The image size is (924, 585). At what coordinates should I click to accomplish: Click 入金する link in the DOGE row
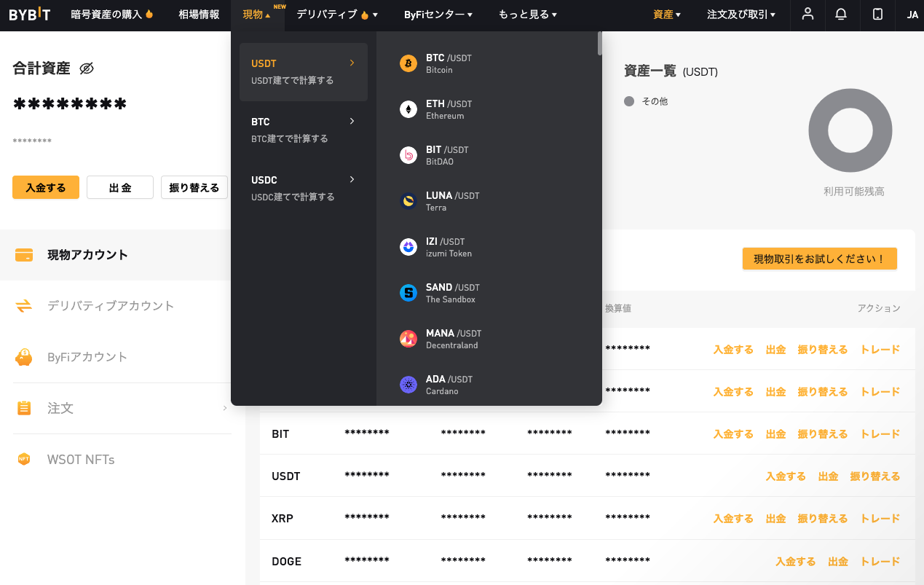(796, 562)
